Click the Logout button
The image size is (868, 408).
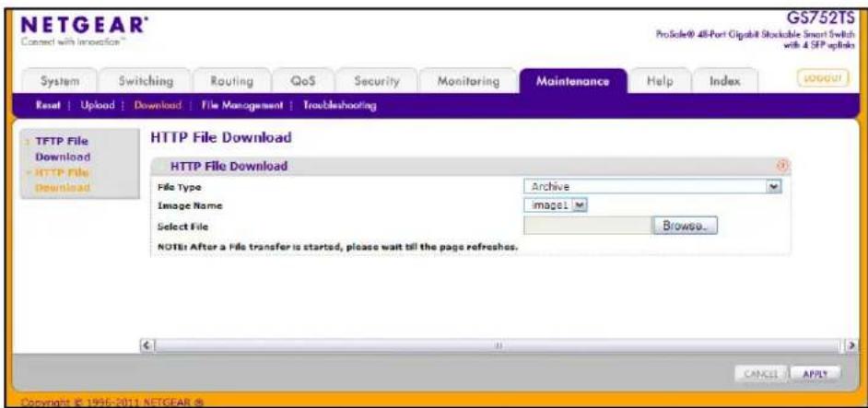point(823,78)
